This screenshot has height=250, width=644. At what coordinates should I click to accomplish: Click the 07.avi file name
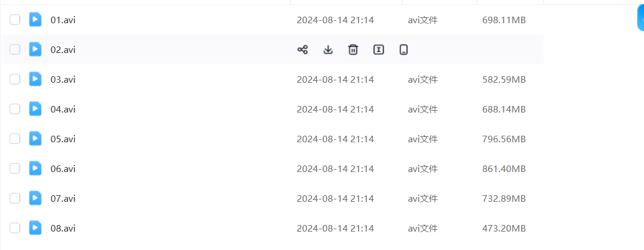pos(63,198)
